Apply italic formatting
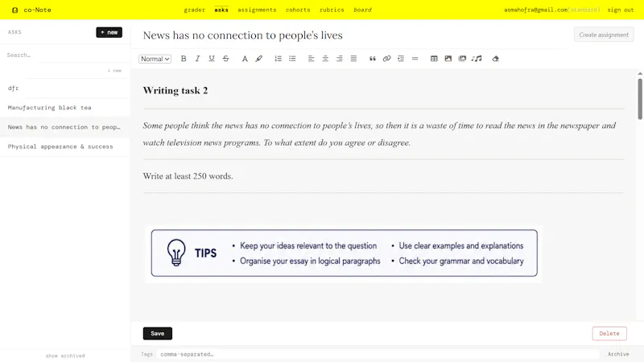This screenshot has height=362, width=644. [197, 59]
